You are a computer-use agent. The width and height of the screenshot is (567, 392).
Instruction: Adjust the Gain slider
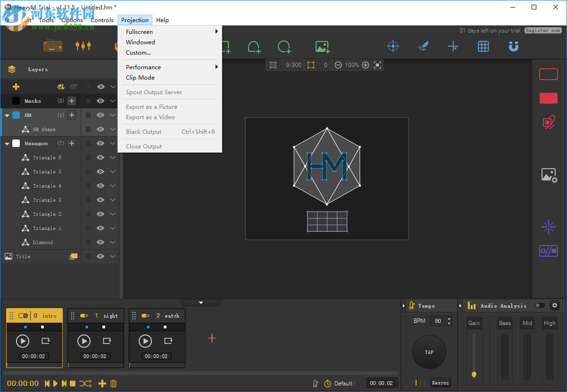tap(474, 374)
